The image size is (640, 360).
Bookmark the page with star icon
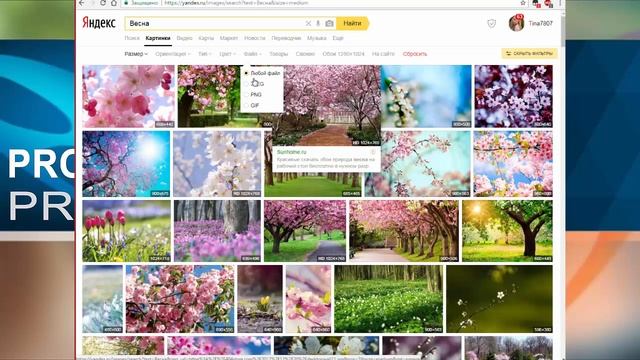click(523, 3)
